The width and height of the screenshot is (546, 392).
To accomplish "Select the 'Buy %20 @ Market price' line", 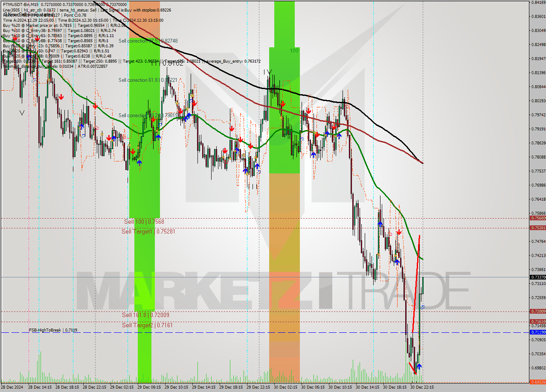I will 64,25.
